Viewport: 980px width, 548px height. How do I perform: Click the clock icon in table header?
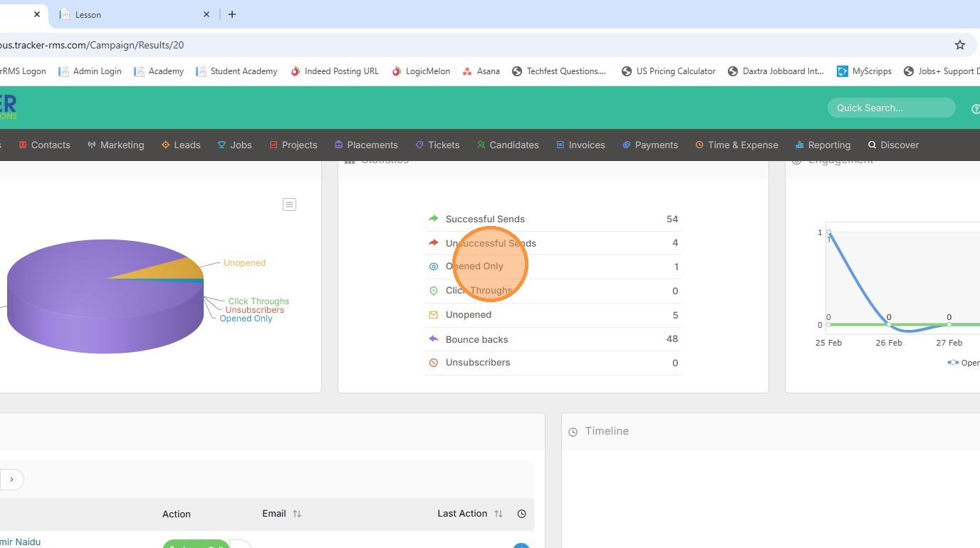click(x=521, y=514)
